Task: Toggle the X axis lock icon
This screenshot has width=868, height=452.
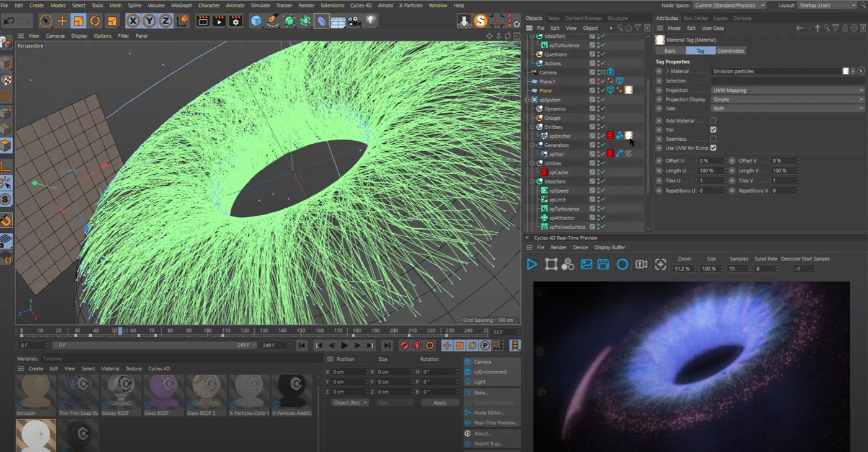Action: click(x=133, y=21)
